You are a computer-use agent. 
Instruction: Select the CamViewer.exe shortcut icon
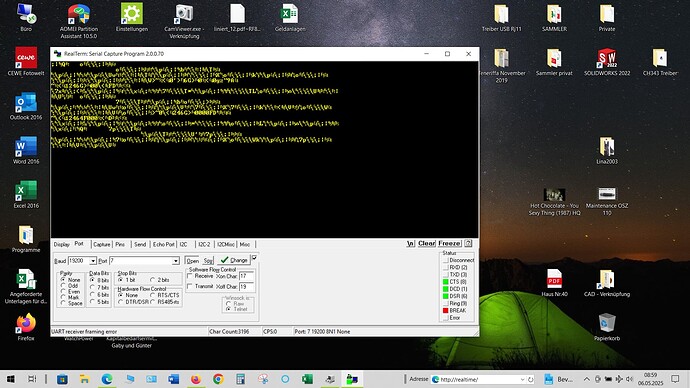tap(184, 14)
